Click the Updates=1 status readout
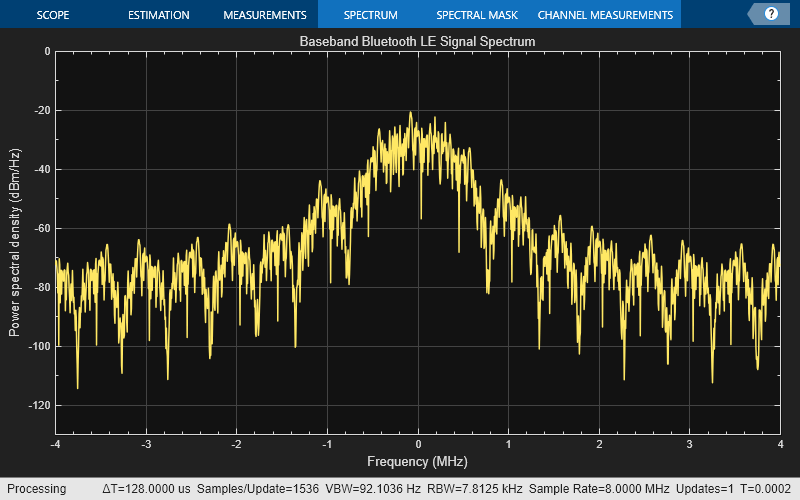Viewport: 800px width, 500px height. click(704, 489)
